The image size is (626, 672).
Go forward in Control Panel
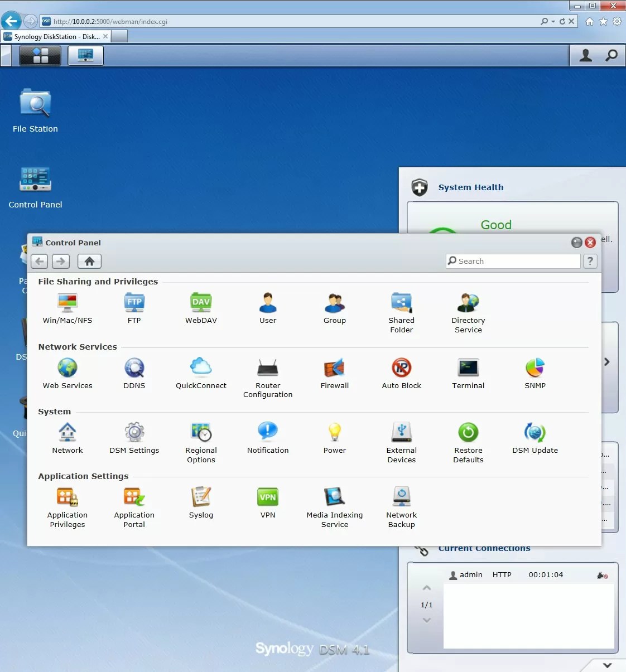click(x=61, y=261)
